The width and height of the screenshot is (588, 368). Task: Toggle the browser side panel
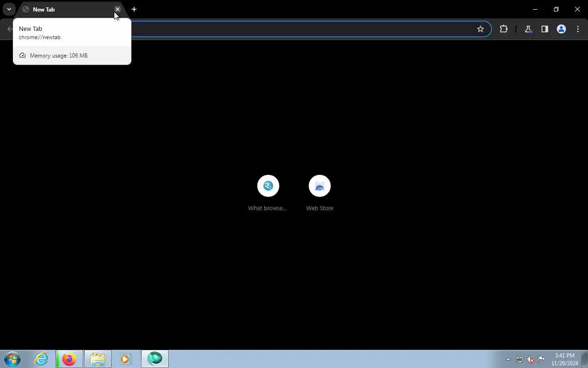545,29
